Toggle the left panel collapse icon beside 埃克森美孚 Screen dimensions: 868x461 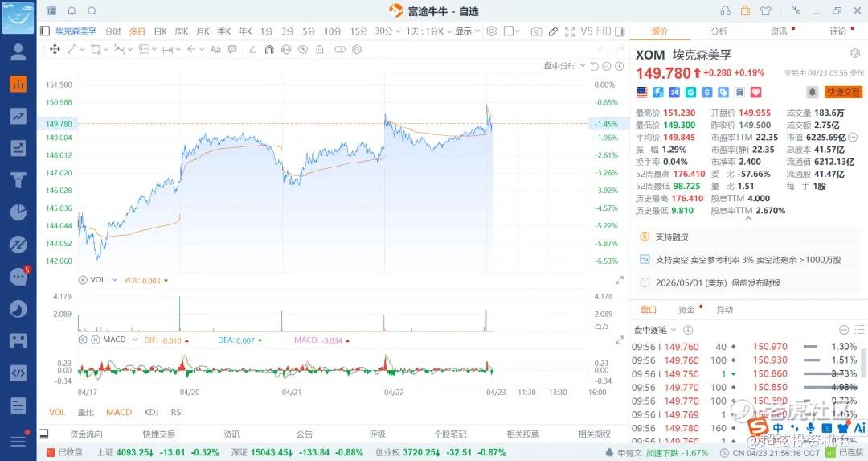(x=45, y=31)
